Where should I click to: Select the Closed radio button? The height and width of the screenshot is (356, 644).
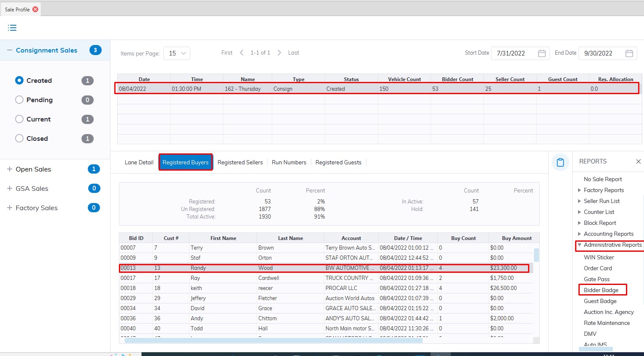[19, 138]
